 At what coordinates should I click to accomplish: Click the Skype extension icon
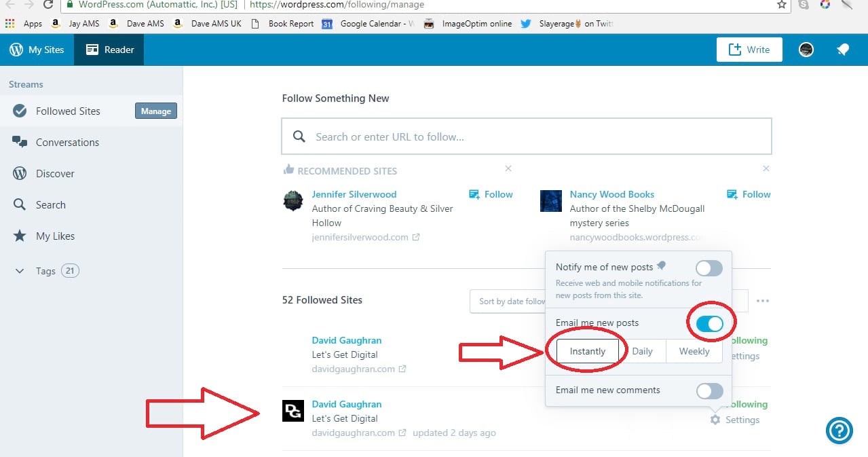pos(804,4)
